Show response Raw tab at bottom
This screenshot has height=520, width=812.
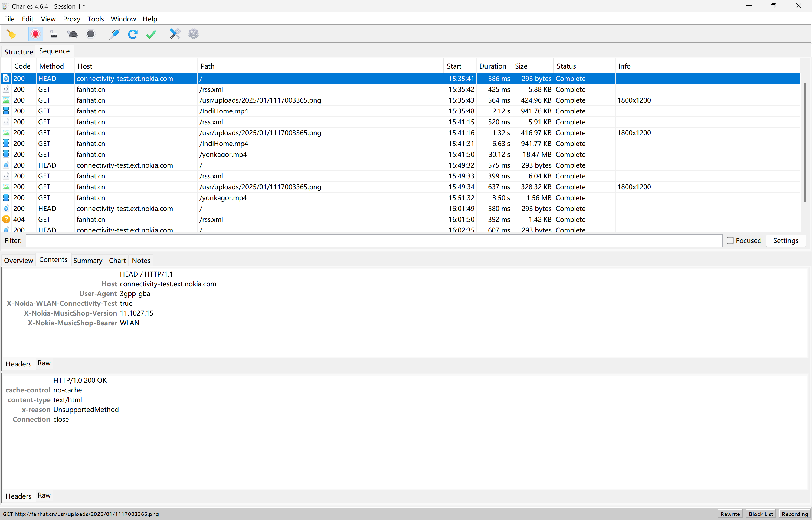click(x=44, y=495)
